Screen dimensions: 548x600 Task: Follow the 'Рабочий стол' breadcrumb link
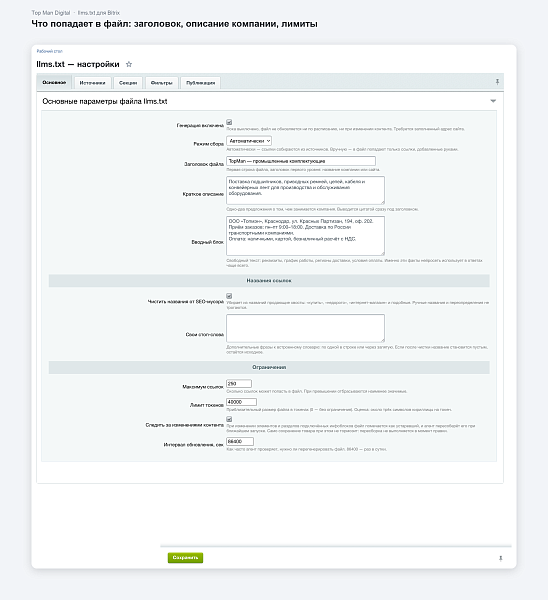49,51
